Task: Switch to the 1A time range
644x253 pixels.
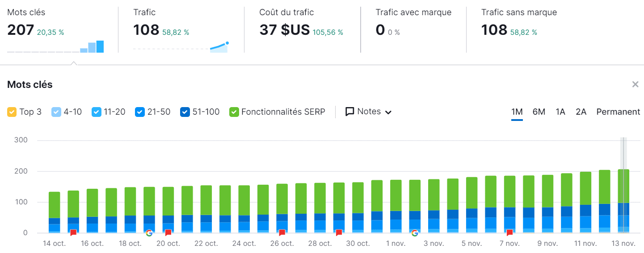Action: [560, 112]
